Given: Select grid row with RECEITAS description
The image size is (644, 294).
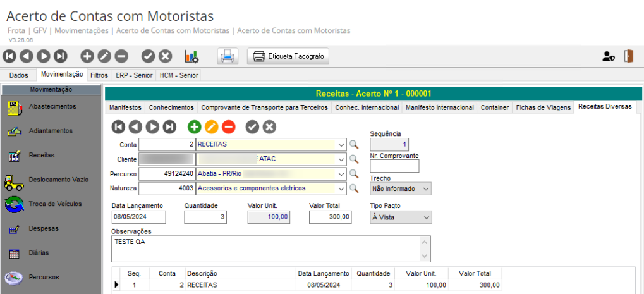Looking at the screenshot, I should [x=307, y=285].
